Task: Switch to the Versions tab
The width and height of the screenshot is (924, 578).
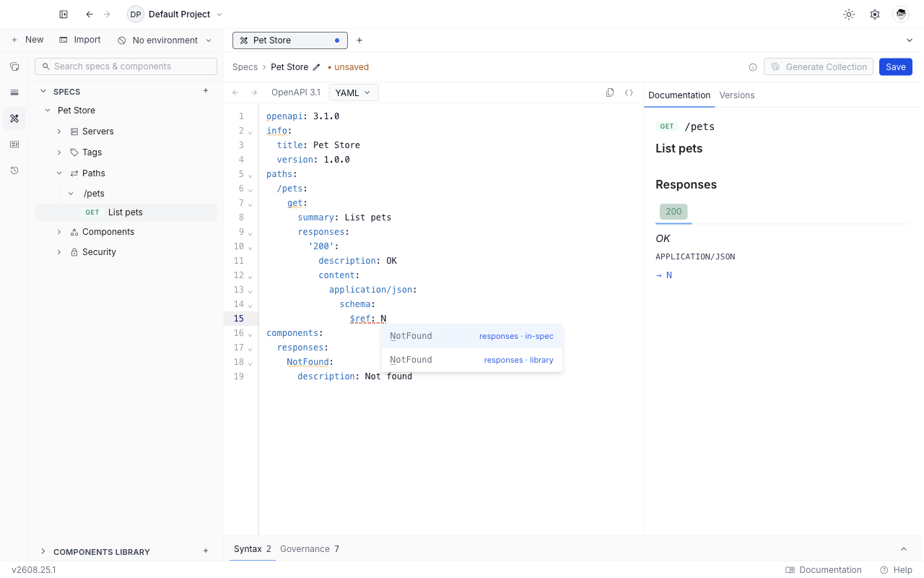Action: [x=737, y=95]
